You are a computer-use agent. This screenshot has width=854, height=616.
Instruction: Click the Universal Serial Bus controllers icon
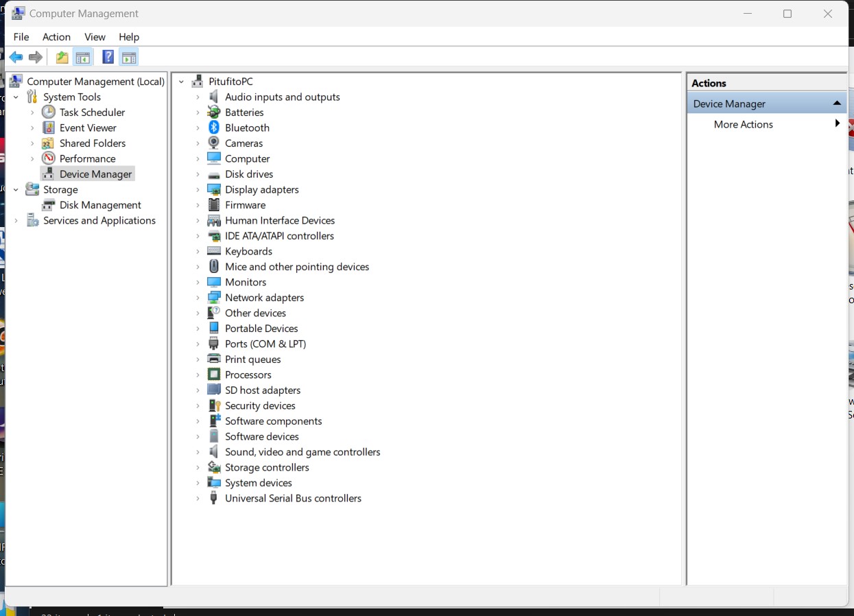214,498
